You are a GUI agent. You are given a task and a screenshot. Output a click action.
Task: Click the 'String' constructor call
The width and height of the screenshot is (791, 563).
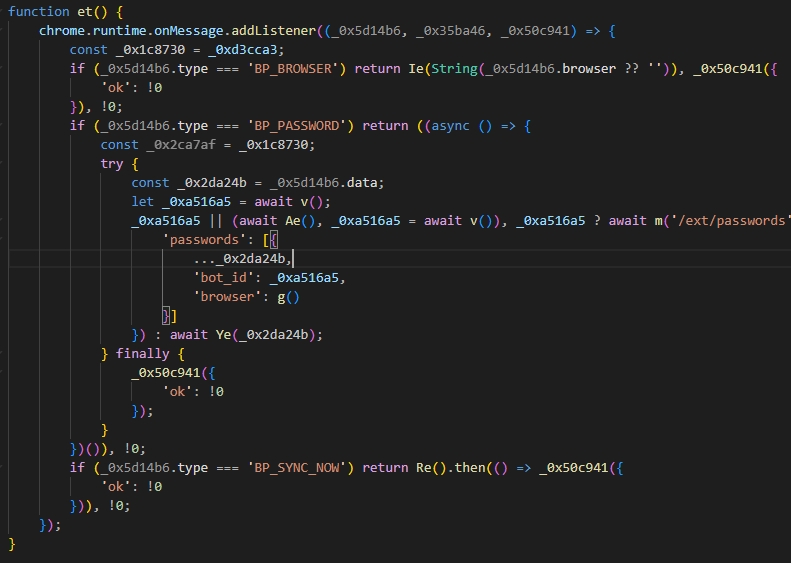[454, 69]
